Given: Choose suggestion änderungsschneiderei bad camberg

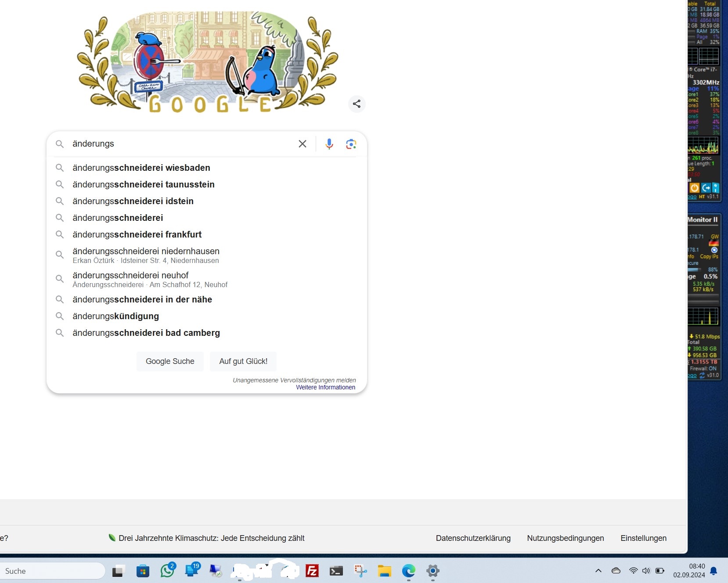Looking at the screenshot, I should [x=207, y=333].
